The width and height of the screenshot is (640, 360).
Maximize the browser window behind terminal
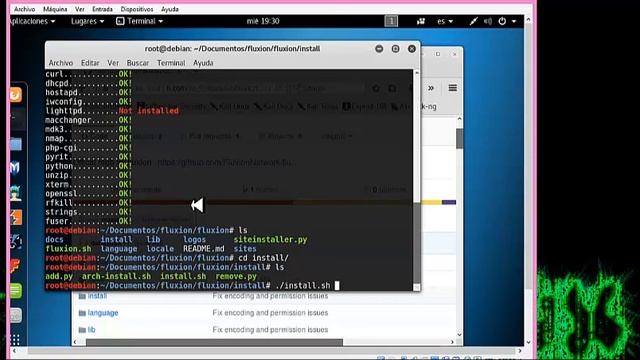tap(438, 54)
